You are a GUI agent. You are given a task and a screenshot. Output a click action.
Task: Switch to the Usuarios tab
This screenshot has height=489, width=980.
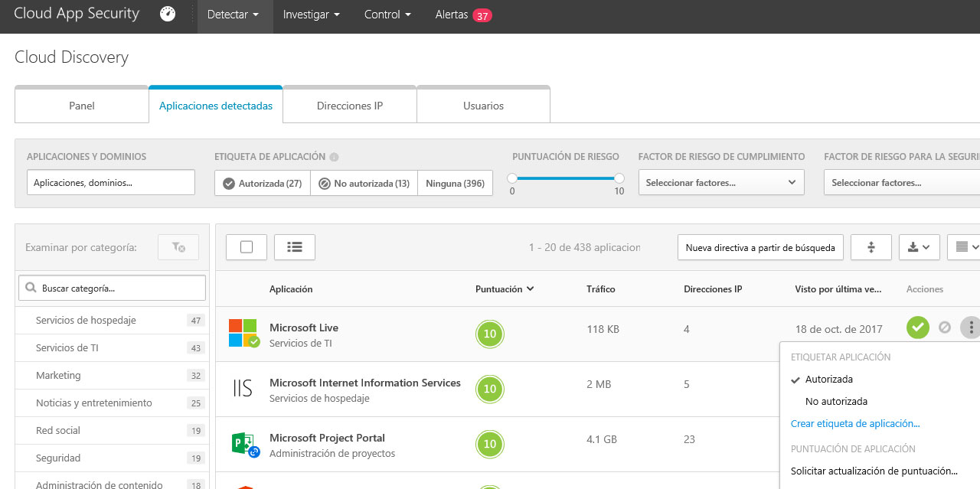(484, 106)
